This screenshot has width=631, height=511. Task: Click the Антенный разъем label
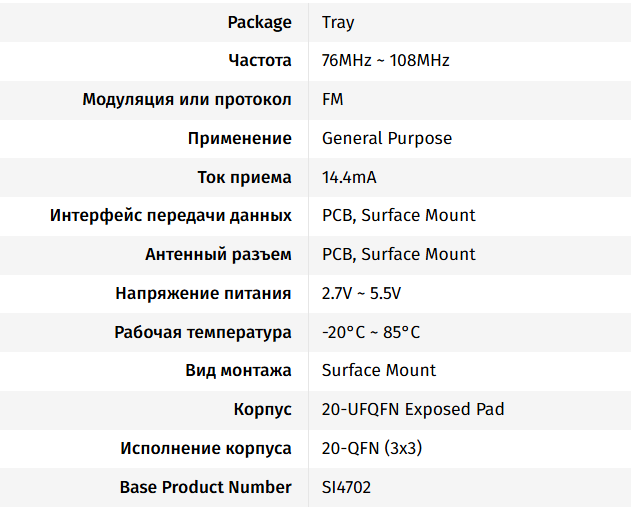(218, 254)
